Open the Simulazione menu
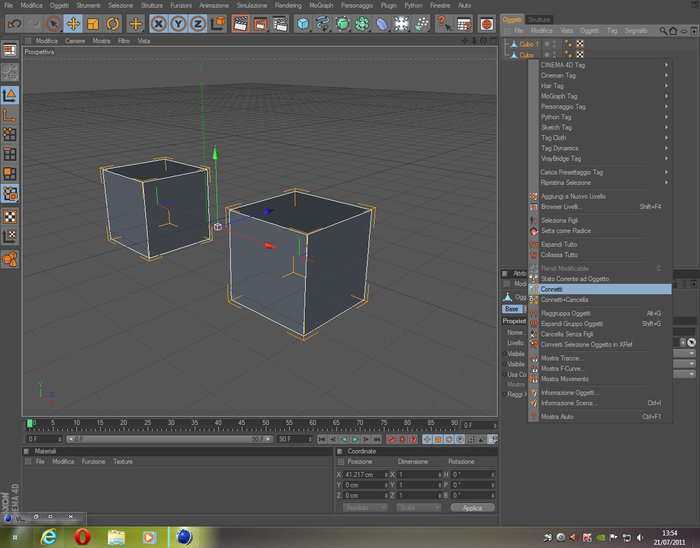 click(251, 5)
